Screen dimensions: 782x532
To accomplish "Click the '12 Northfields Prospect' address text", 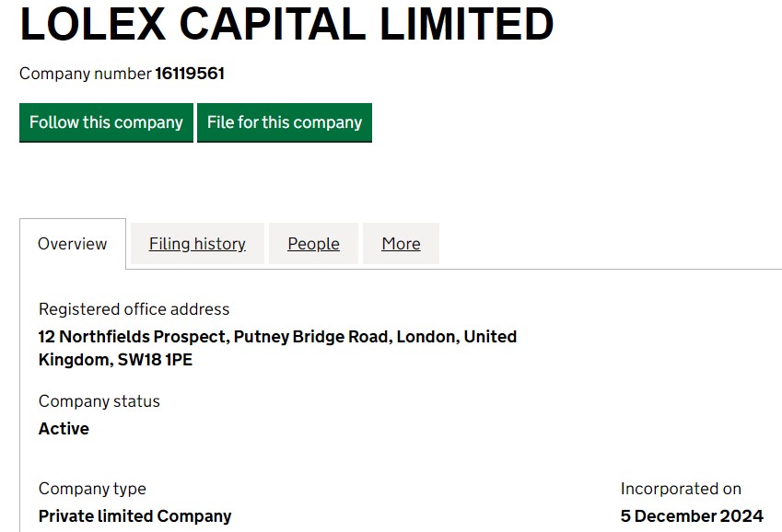I will click(133, 337).
